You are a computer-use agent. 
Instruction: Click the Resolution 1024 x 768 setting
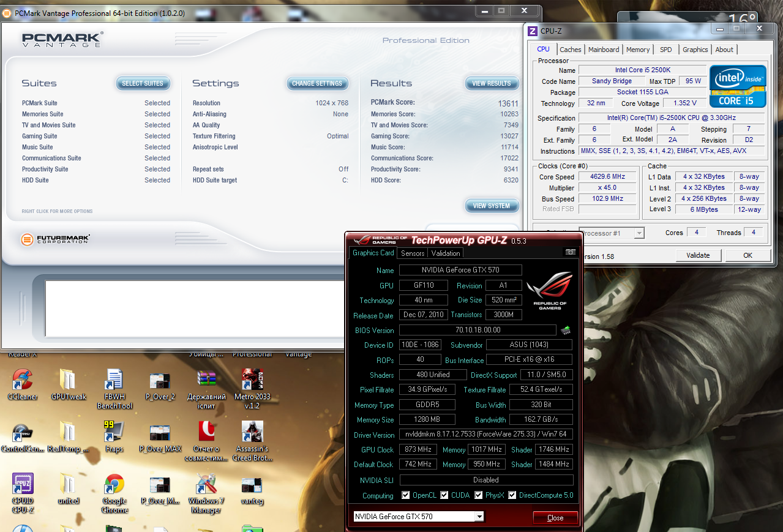point(271,103)
